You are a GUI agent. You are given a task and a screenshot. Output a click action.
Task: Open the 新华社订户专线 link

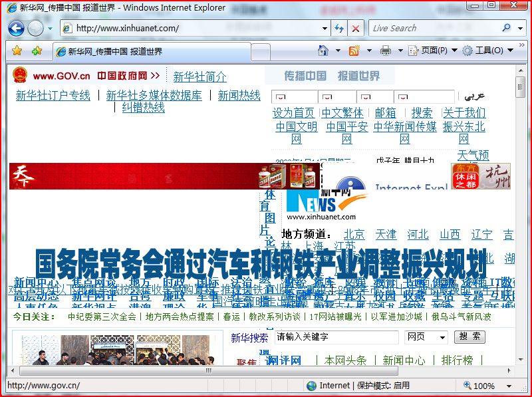click(x=53, y=95)
